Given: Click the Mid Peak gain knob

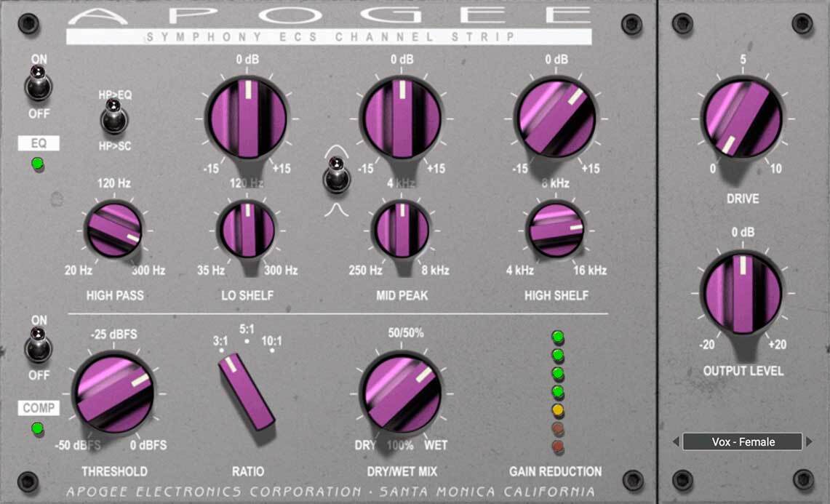Looking at the screenshot, I should tap(400, 116).
